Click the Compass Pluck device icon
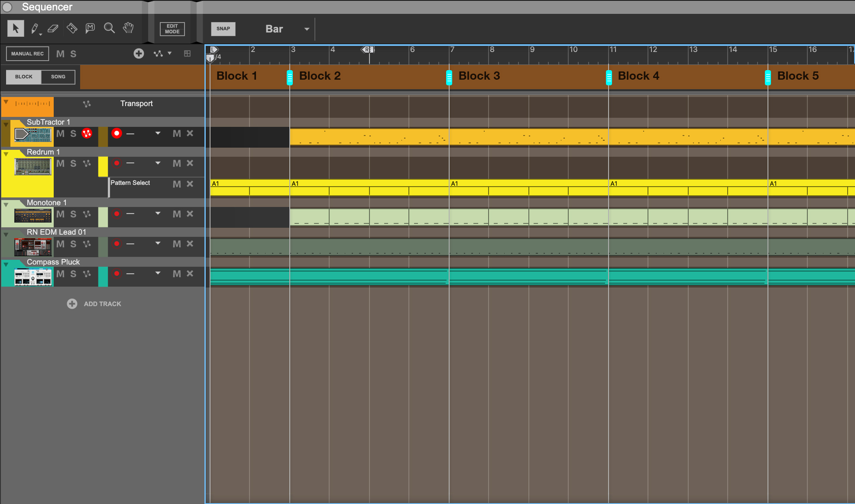This screenshot has width=855, height=504. (x=33, y=277)
